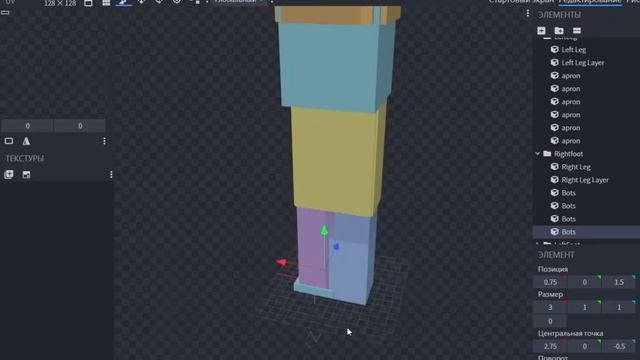The width and height of the screenshot is (640, 360).
Task: Click pivot point Y field showing 0
Action: click(x=584, y=346)
